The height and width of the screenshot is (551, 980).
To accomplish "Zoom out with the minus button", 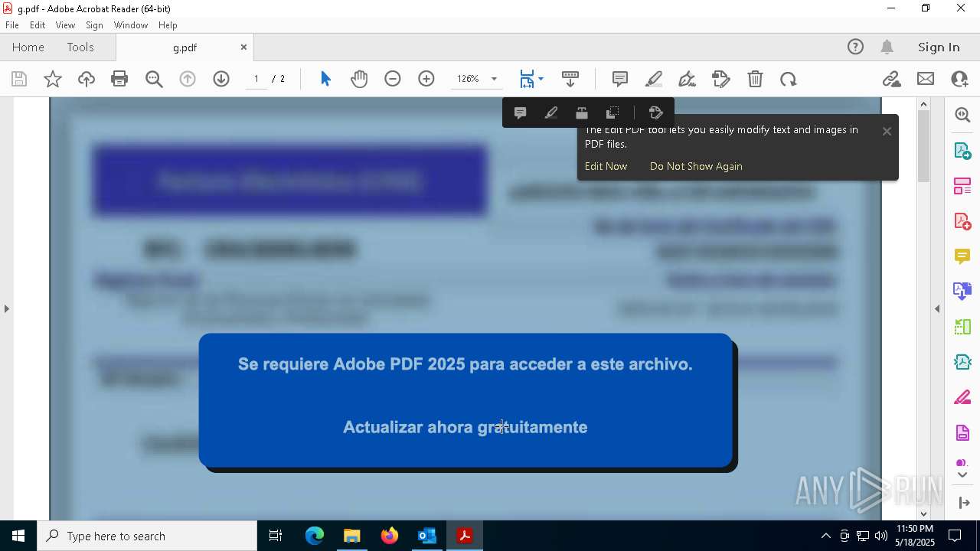I will pos(393,79).
